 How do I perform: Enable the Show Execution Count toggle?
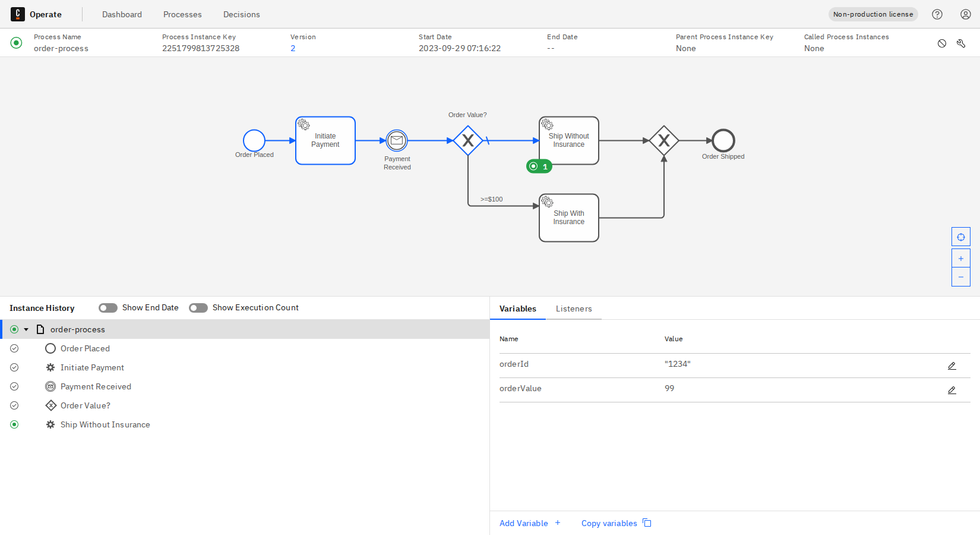pos(198,307)
